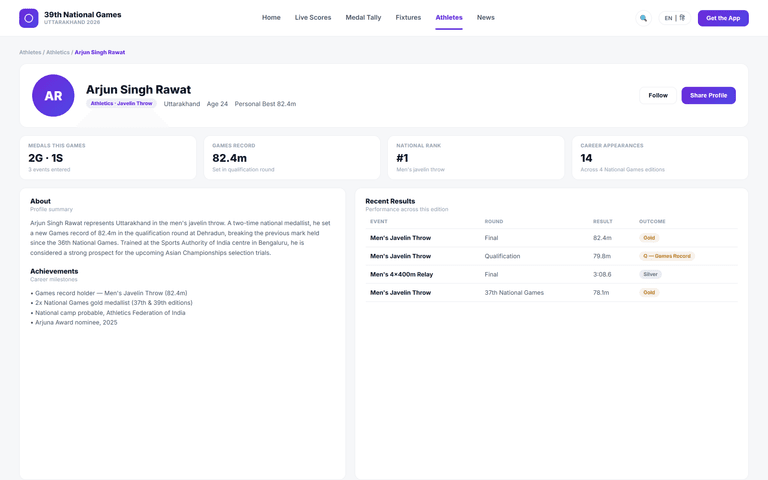Click the 78.1m result cell
768x480 pixels.
click(x=601, y=293)
